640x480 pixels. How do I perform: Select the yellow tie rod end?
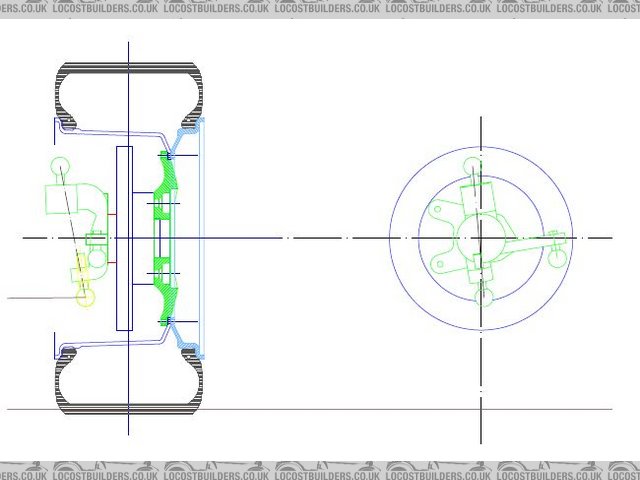[79, 270]
